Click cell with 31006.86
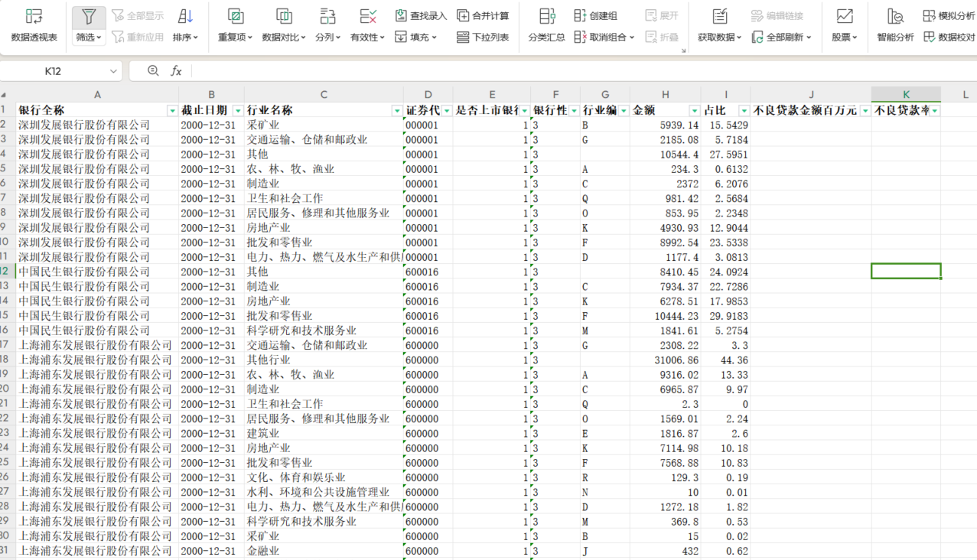 click(x=665, y=360)
